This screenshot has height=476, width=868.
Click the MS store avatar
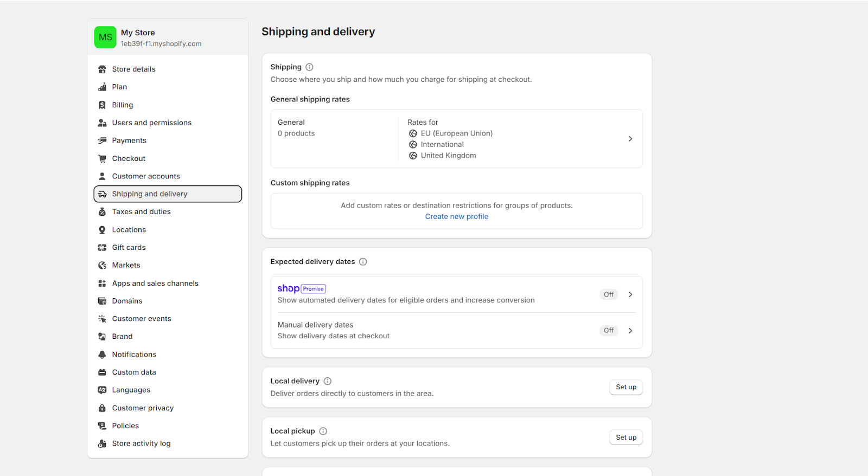pos(105,37)
